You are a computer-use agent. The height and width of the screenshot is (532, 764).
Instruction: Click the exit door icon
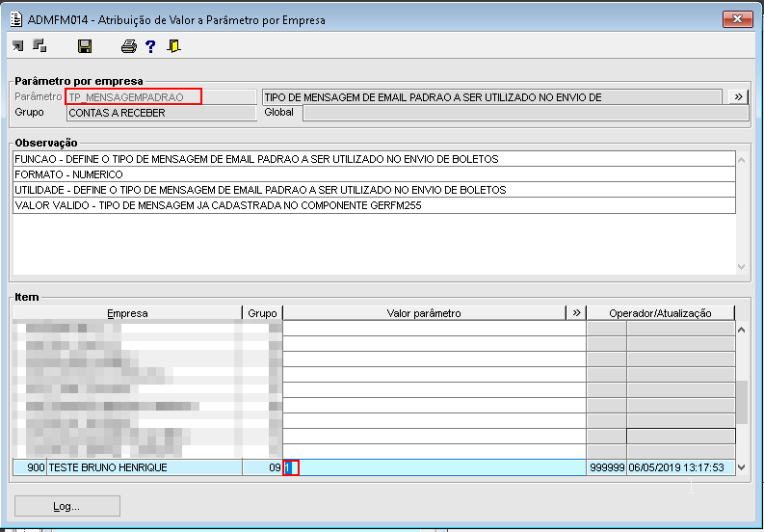pos(173,46)
